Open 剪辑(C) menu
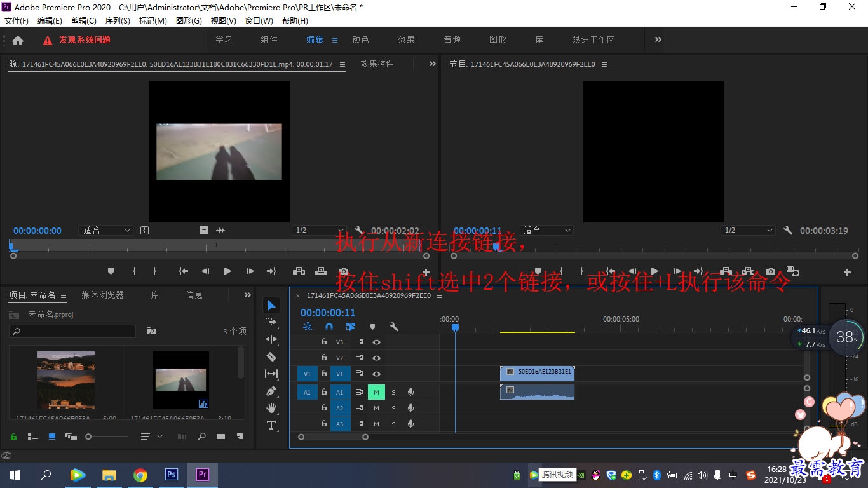Viewport: 868px width, 488px height. point(84,21)
